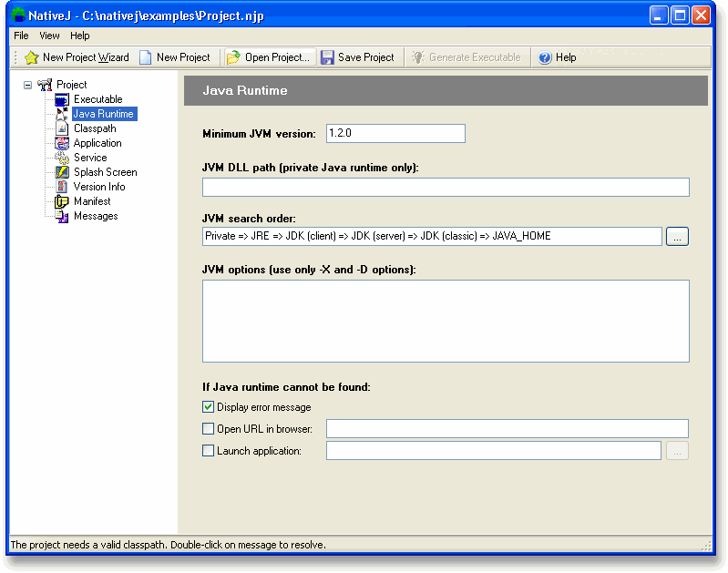Enable Open URL in browser checkbox
Image resolution: width=728 pixels, height=573 pixels.
[209, 429]
